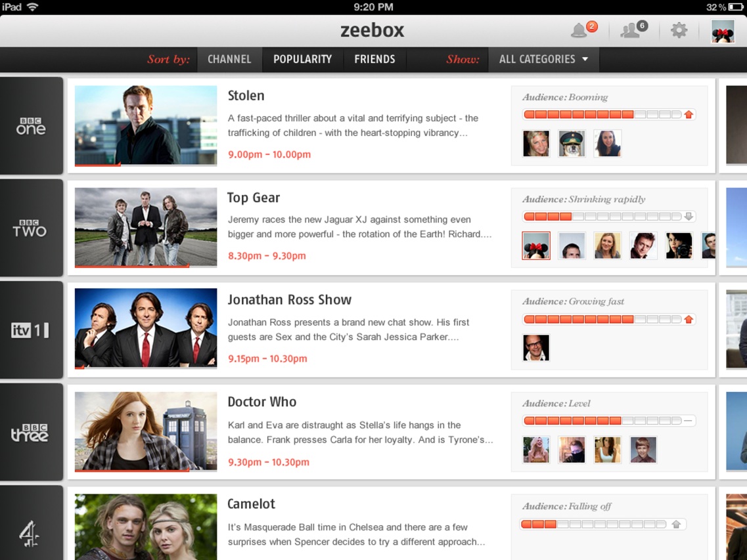Select the ITV1 channel logo
The width and height of the screenshot is (747, 560).
pos(31,330)
